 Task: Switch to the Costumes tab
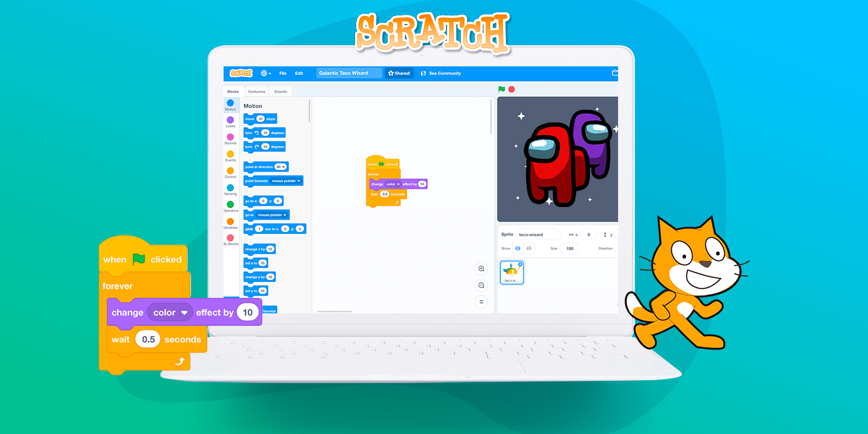point(257,91)
